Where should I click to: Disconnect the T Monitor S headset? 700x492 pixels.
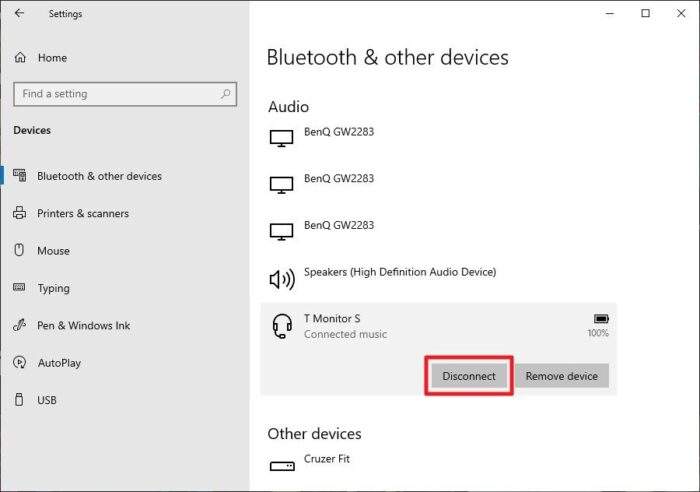coord(469,376)
